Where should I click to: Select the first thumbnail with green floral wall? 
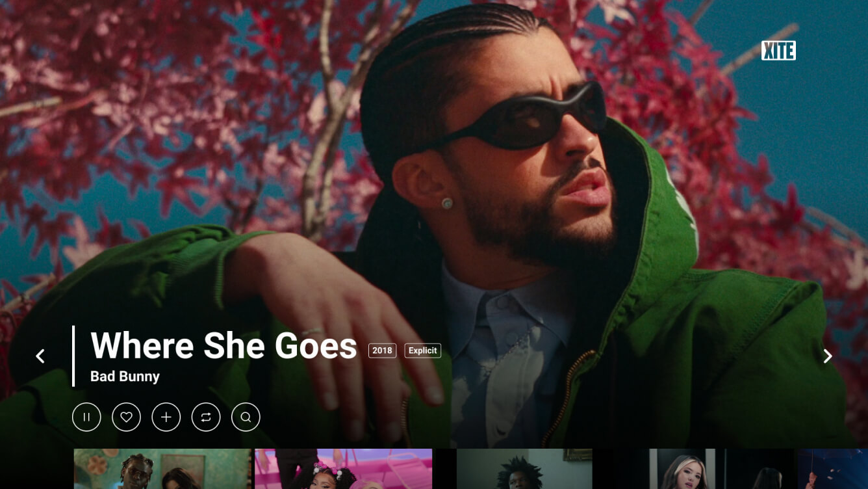[162, 469]
